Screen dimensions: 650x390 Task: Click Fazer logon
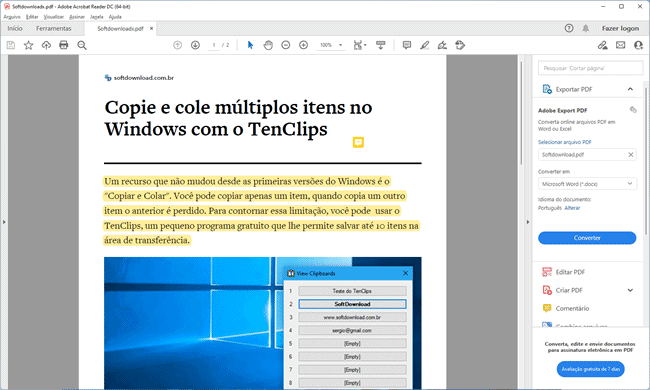point(620,28)
